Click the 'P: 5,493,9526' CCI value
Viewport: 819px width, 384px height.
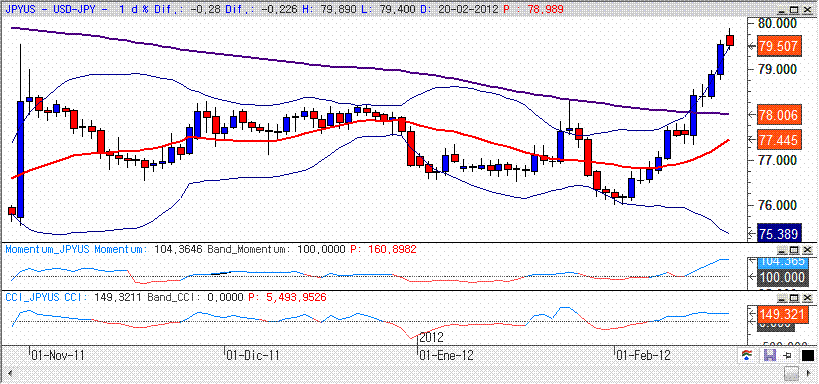[287, 298]
